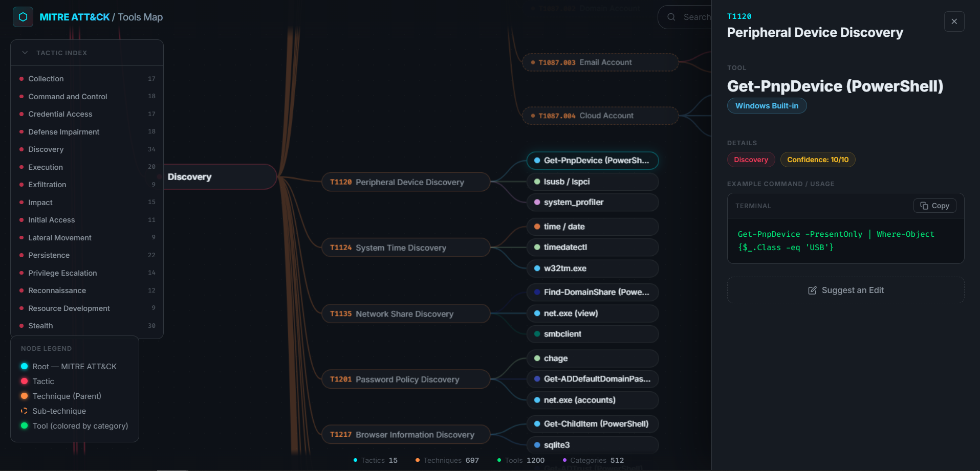980x471 pixels.
Task: Open Credential Access tactic
Action: point(87,114)
